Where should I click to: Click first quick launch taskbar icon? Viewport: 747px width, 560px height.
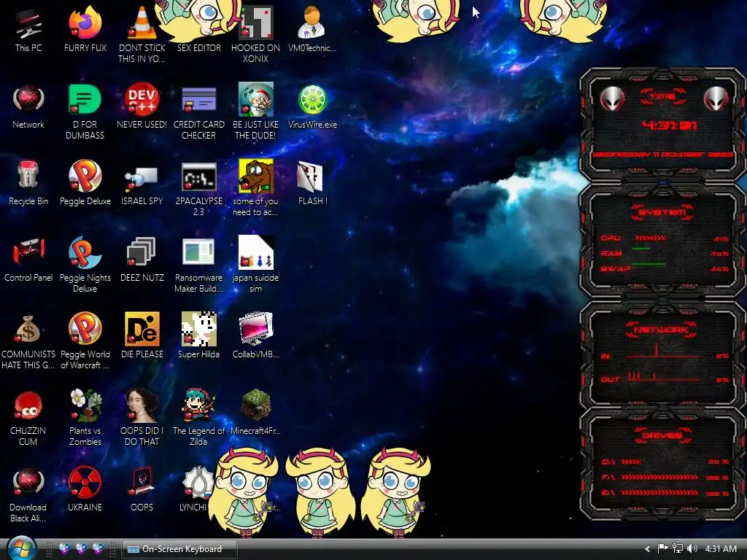(64, 549)
